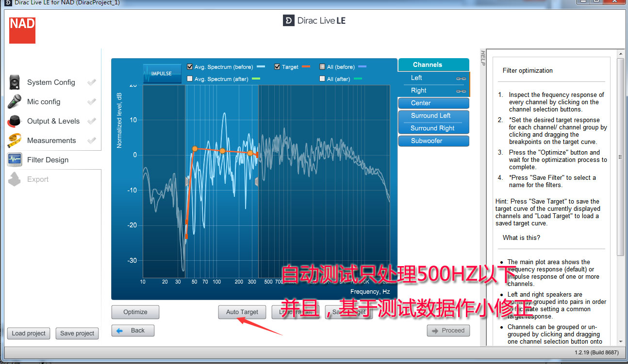628x364 pixels.
Task: Click the checkmark beside System Config
Action: [x=91, y=82]
